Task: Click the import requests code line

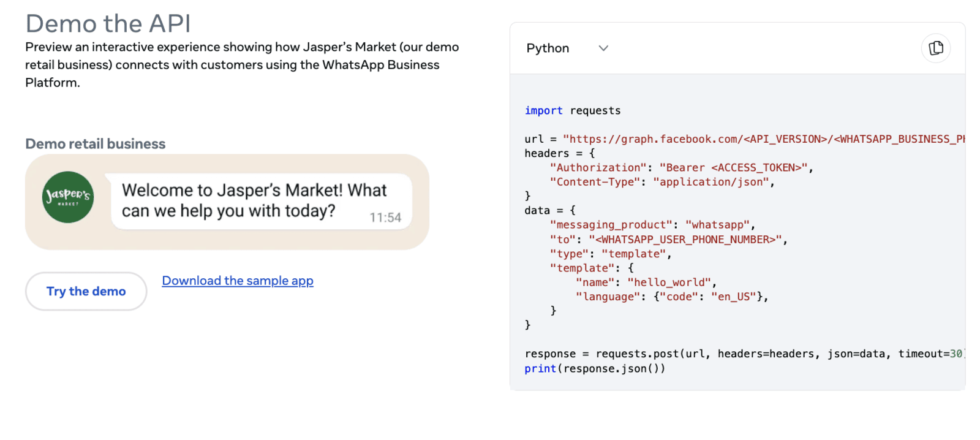Action: (573, 110)
